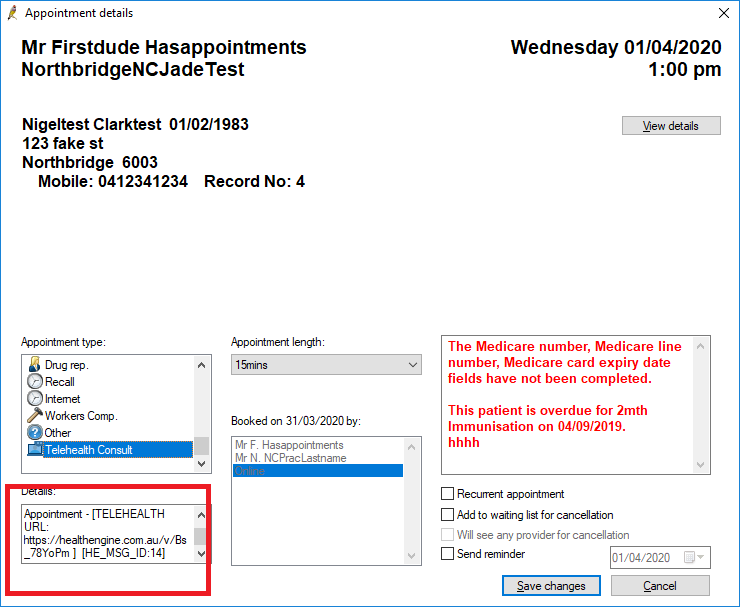Pick the Workers Comp. hammer icon
746x614 pixels.
click(34, 416)
